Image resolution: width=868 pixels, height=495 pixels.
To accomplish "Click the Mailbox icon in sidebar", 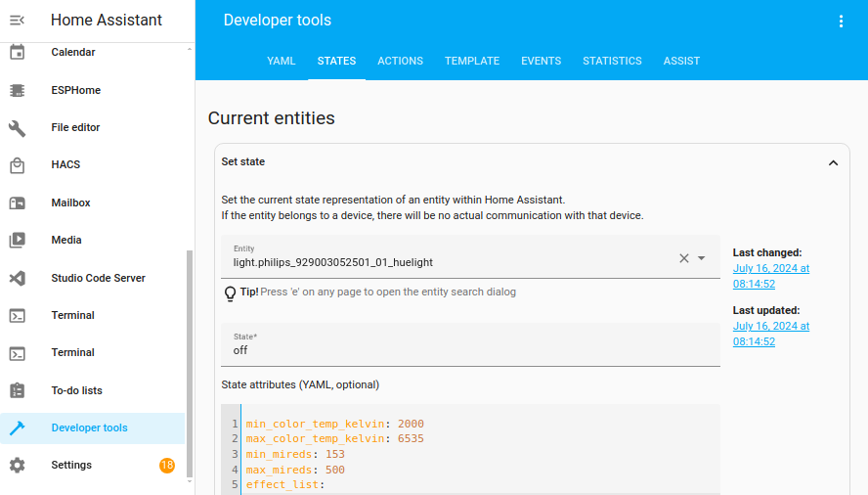I will tap(17, 203).
